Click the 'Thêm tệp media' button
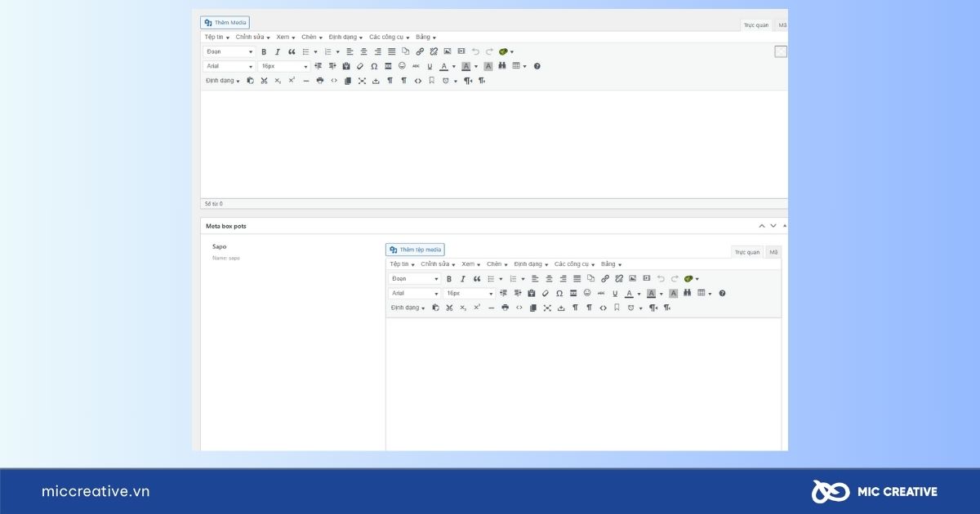 pos(415,250)
